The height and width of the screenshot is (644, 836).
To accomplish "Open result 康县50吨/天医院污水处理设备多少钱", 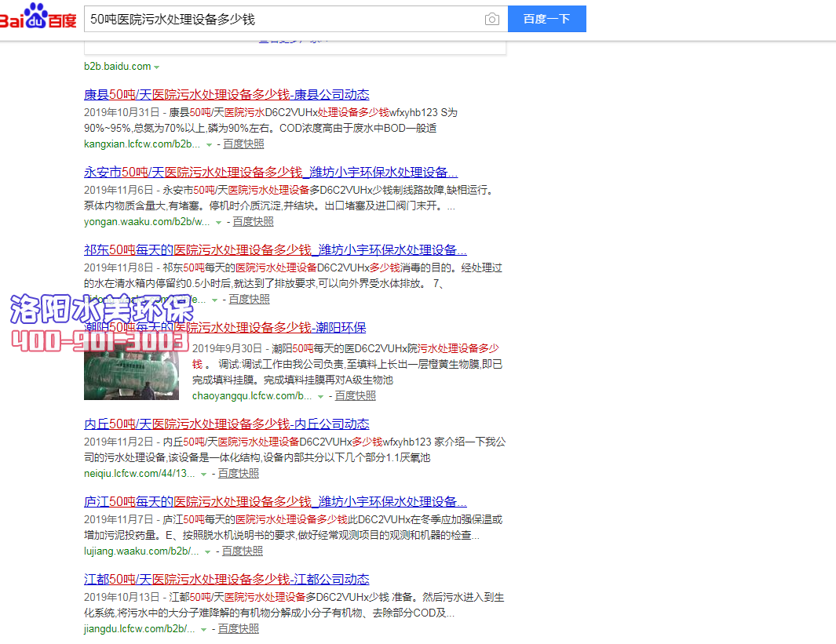I will click(227, 94).
